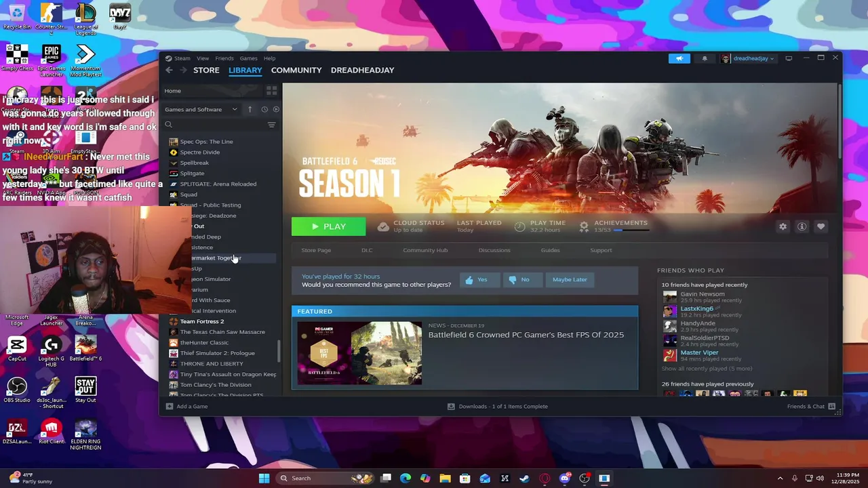Toggle show ready-to-play games icon

[276, 109]
